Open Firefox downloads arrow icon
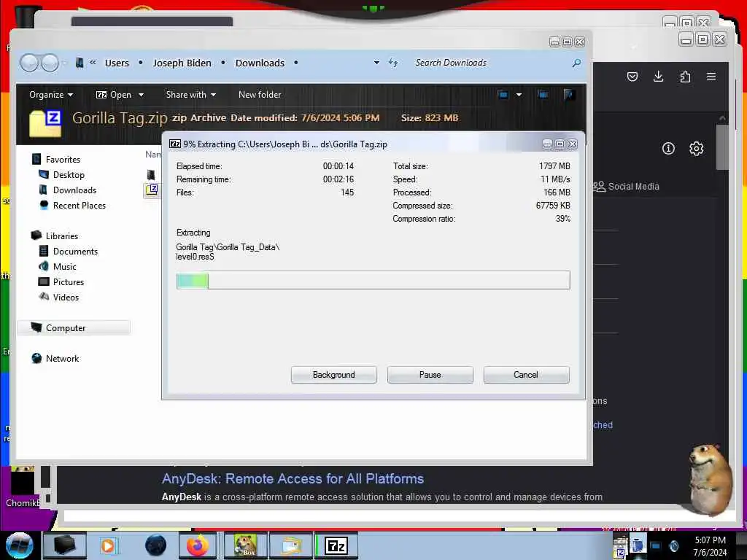The width and height of the screenshot is (747, 560). tap(659, 76)
